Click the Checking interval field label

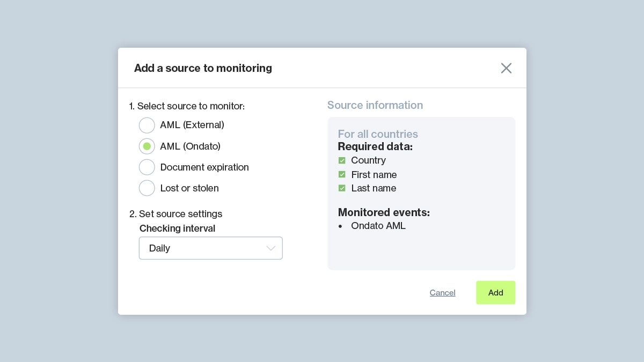[x=177, y=228]
